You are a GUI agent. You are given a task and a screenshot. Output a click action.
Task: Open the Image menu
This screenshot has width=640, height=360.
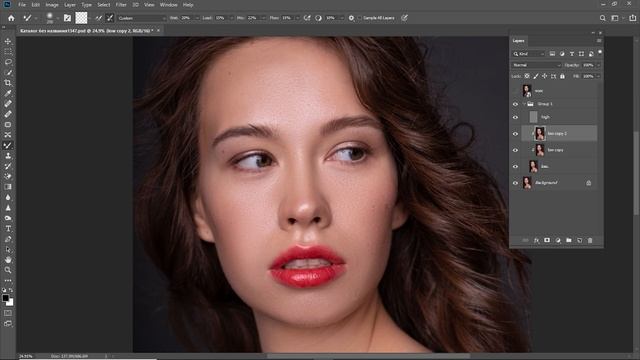pos(51,5)
